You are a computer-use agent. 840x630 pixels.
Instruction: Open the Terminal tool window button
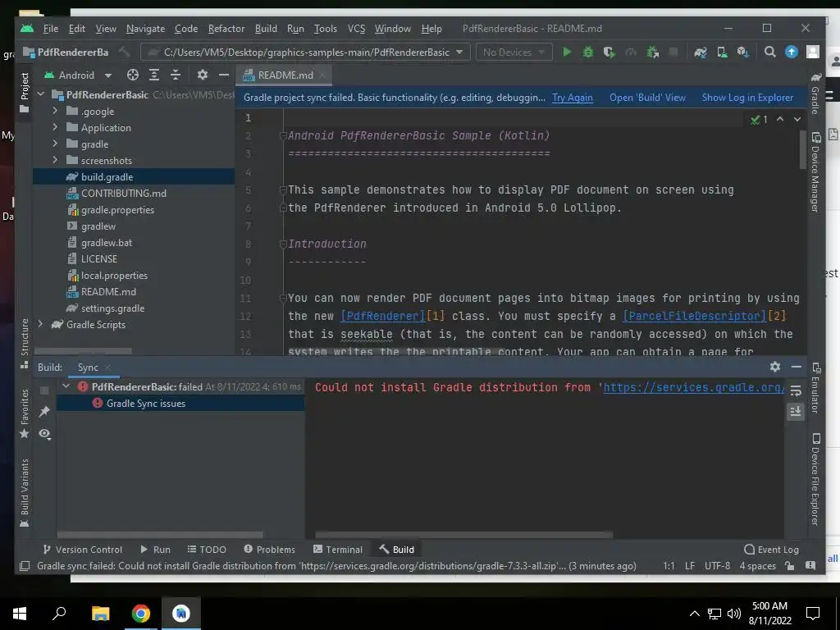pos(337,549)
